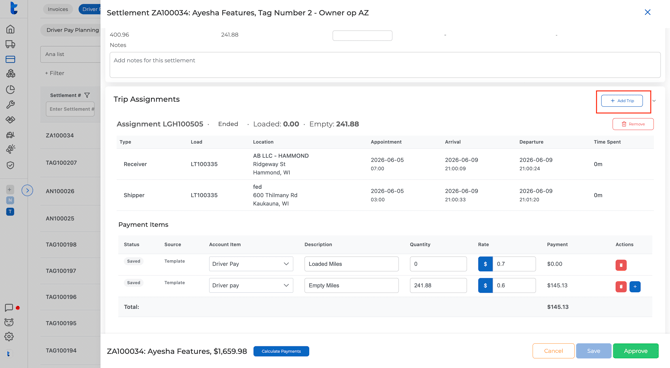Viewport: 670px width, 368px height.
Task: Open Account Item dropdown for Empty Miles row
Action: 251,286
